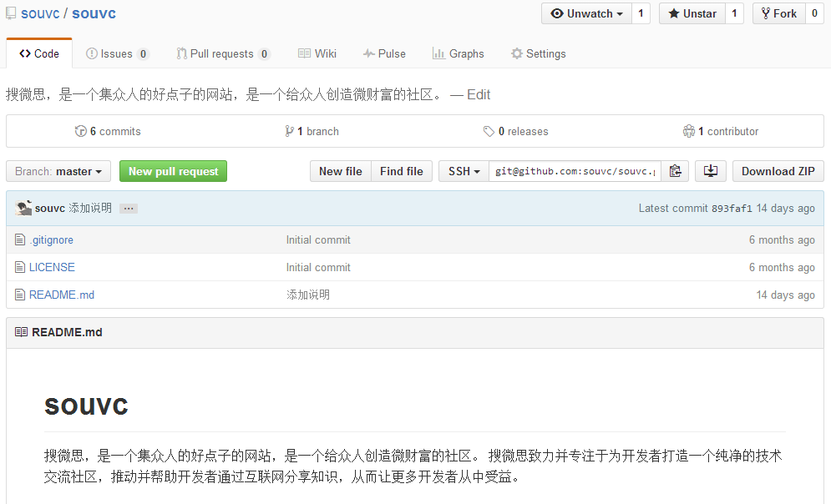The height and width of the screenshot is (504, 831).
Task: Click the Wiki book icon
Action: (x=304, y=53)
